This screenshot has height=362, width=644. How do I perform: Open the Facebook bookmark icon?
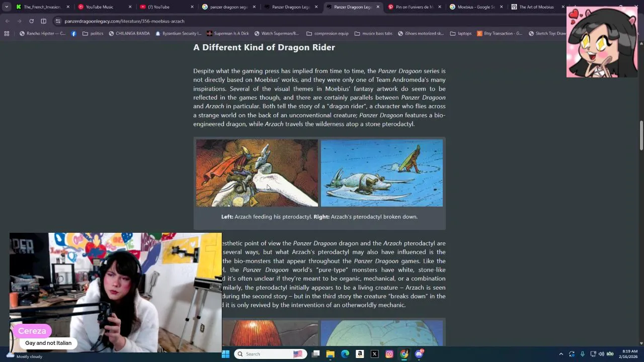point(73,34)
